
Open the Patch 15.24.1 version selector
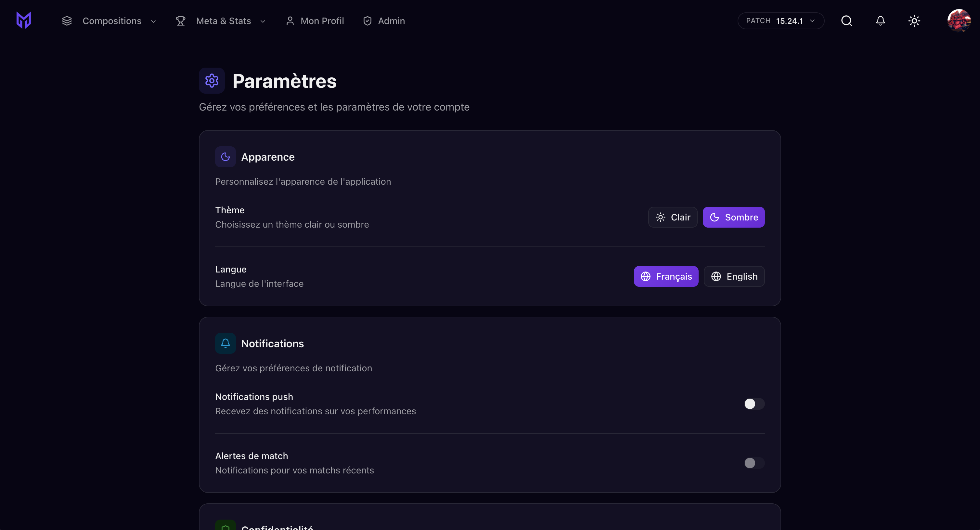[x=780, y=21]
